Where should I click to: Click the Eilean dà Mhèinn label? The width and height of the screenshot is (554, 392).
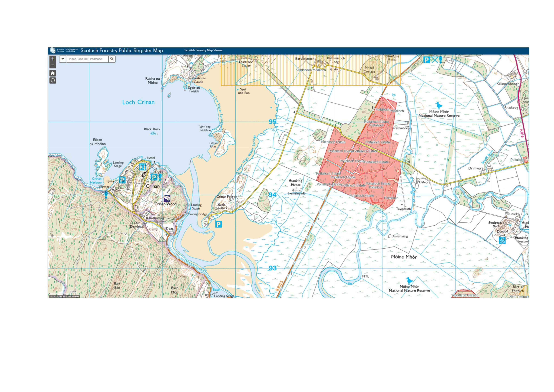(x=98, y=142)
